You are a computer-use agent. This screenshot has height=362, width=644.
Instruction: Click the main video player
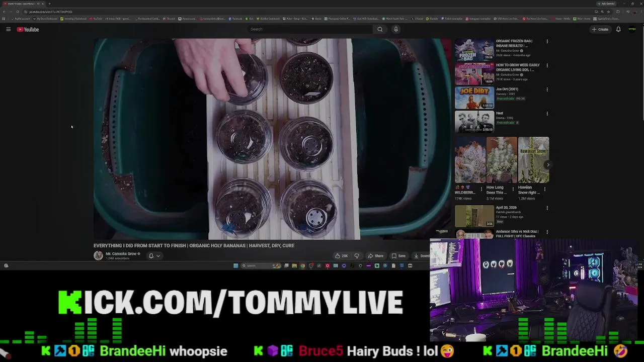coord(272,139)
